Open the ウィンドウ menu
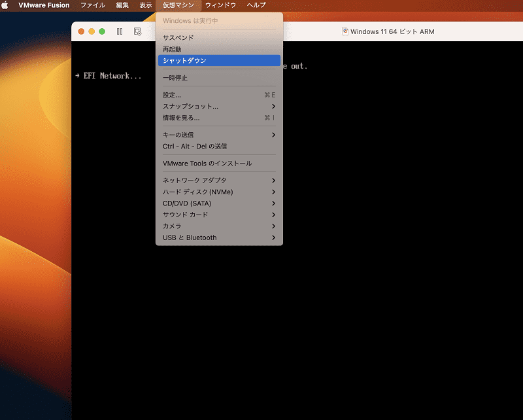Viewport: 523px width, 420px height. [220, 5]
